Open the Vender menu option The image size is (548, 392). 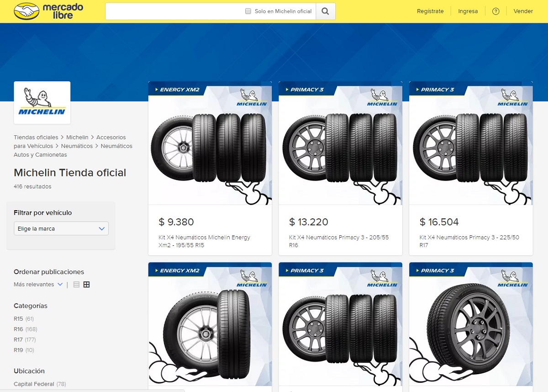[x=523, y=11]
